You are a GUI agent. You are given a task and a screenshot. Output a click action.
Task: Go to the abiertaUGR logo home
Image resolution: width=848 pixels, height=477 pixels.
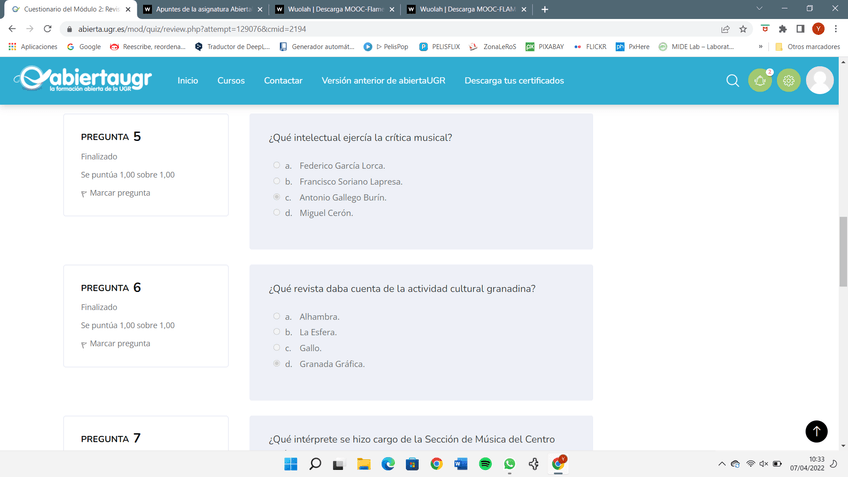pyautogui.click(x=83, y=80)
